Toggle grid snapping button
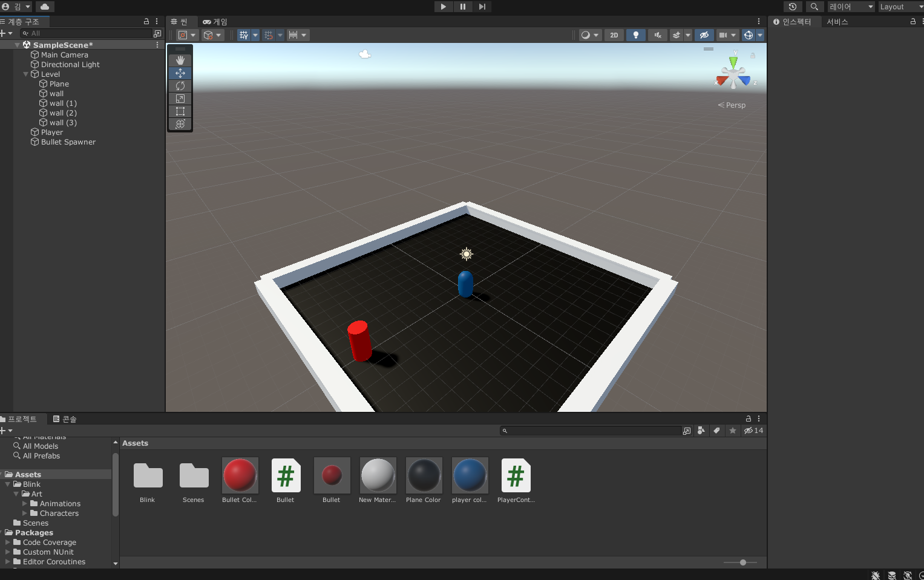924x580 pixels. pyautogui.click(x=269, y=35)
